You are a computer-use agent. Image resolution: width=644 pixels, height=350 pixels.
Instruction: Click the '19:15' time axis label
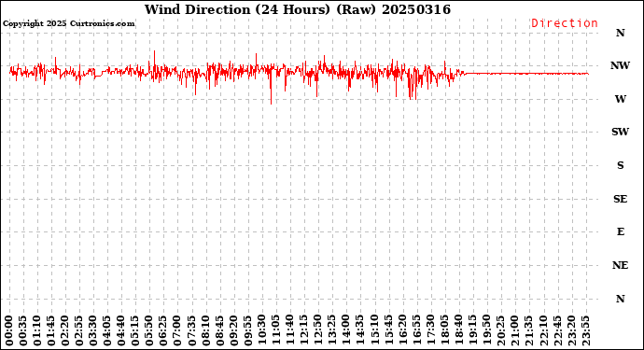472,331
